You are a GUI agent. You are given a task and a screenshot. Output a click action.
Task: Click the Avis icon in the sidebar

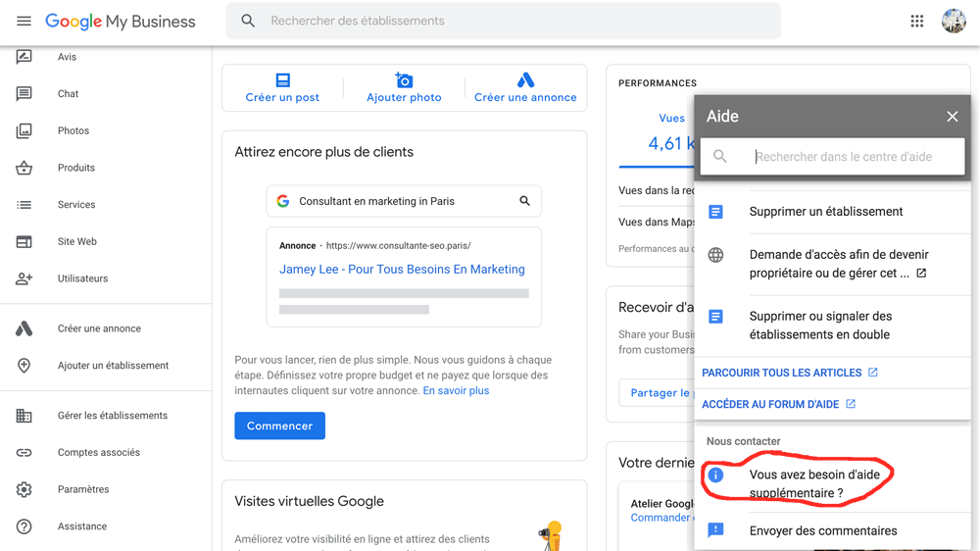click(x=24, y=57)
